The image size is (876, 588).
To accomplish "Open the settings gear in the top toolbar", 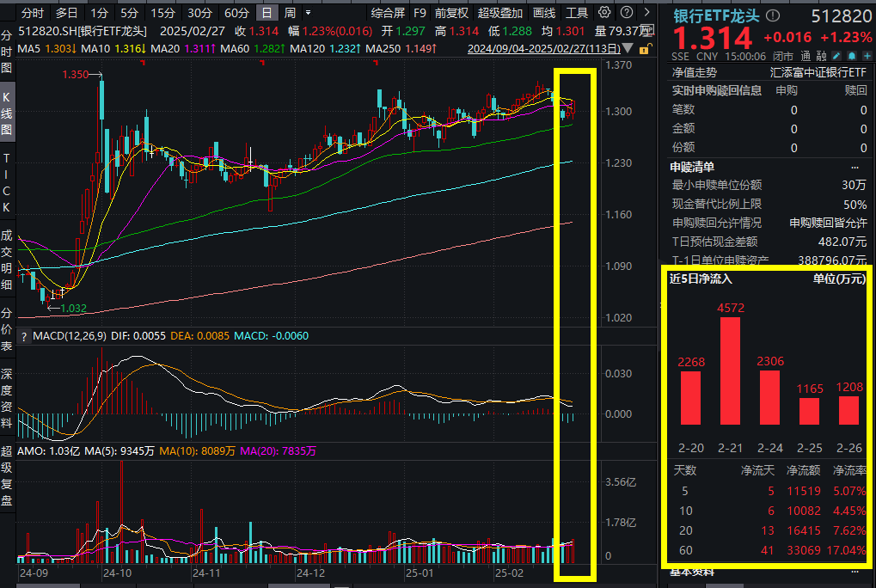I will [x=604, y=13].
